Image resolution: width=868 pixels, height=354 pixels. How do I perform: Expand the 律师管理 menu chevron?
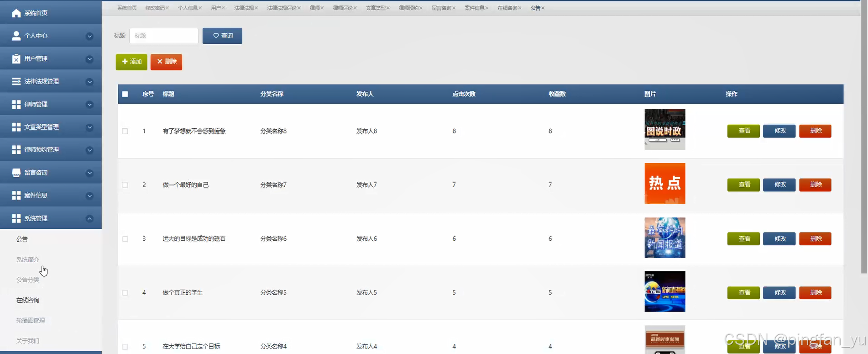click(89, 105)
